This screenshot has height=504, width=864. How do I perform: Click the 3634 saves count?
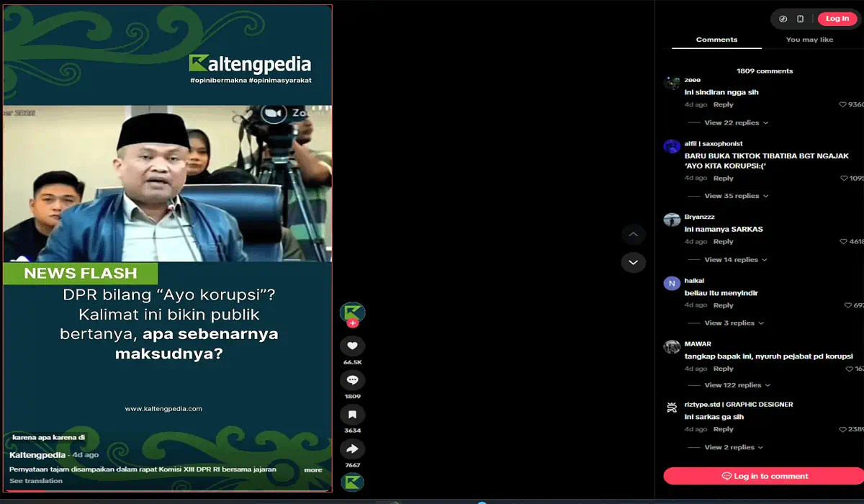[x=353, y=431]
